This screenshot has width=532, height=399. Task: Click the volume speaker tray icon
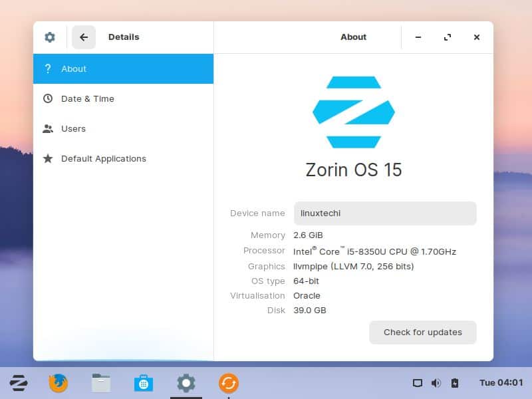[x=436, y=383]
